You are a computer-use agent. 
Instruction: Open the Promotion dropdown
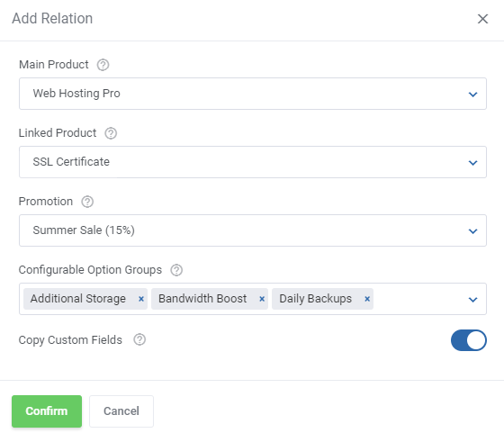[253, 230]
